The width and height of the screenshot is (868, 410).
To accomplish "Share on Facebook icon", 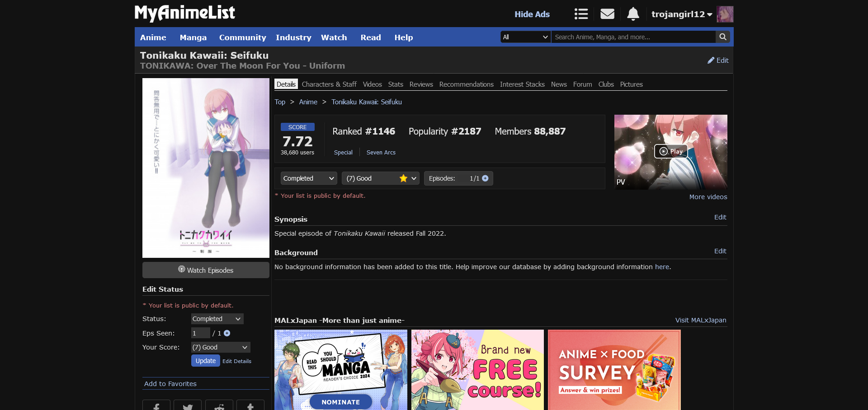I will 156,405.
